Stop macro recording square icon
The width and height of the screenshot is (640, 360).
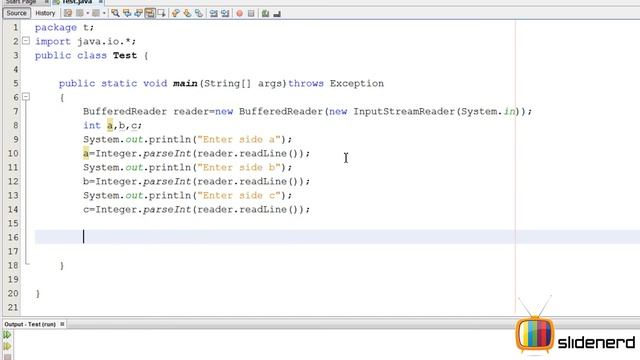[x=251, y=13]
